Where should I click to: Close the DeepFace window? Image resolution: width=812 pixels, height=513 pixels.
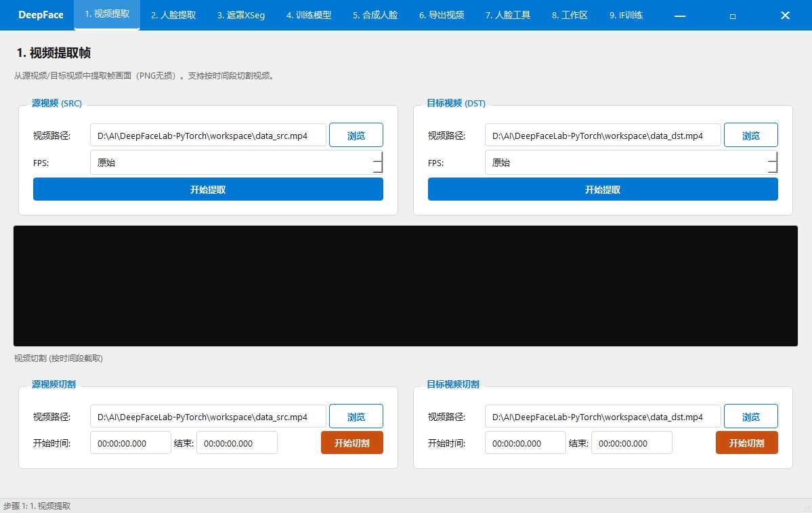(785, 16)
